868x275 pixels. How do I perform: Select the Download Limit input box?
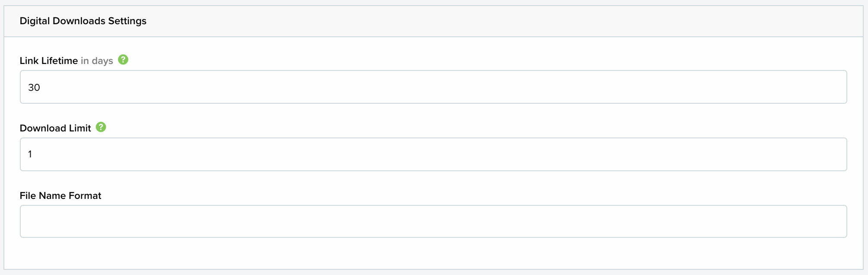(433, 154)
